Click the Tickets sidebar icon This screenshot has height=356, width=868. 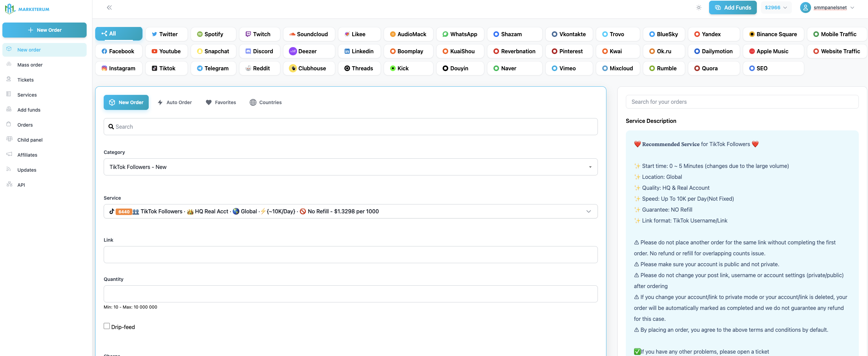[x=9, y=80]
